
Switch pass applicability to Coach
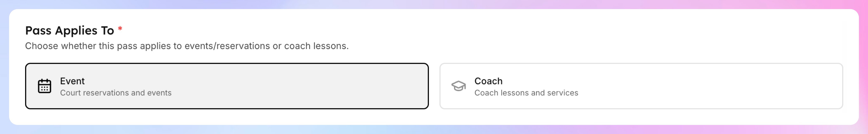point(641,86)
